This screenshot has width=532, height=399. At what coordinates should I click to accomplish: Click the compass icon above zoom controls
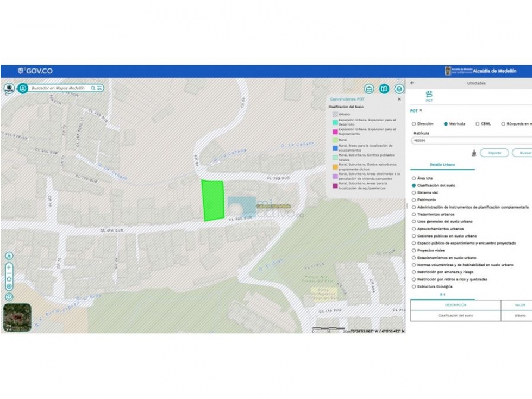point(9,255)
